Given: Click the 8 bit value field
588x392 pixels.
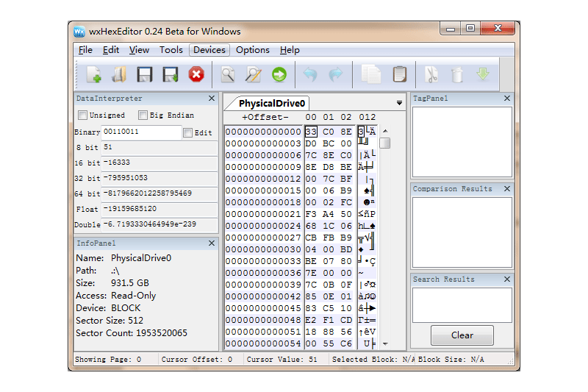Looking at the screenshot, I should (159, 147).
